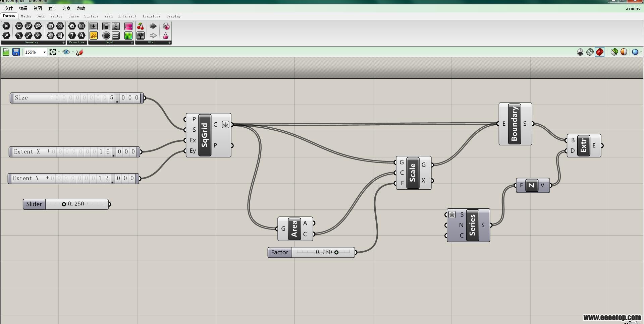Viewport: 644px width, 324px height.
Task: Select the Vector parameter arrow icon
Action: [6, 35]
